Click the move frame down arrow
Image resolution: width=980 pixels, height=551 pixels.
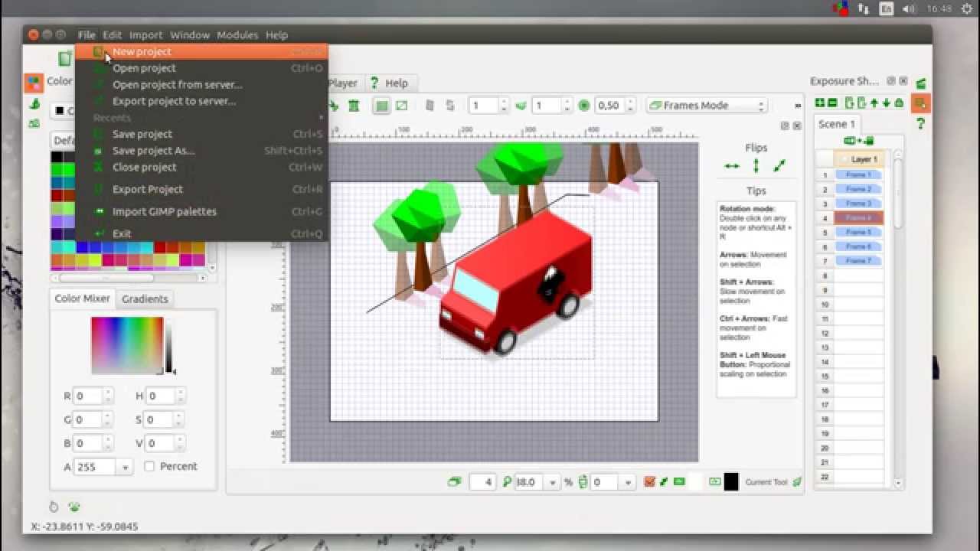(x=886, y=103)
